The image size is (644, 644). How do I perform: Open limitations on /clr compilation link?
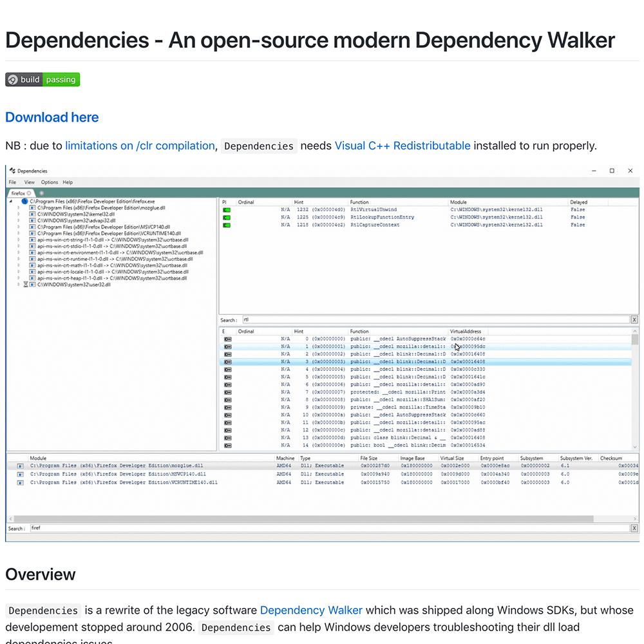point(140,146)
